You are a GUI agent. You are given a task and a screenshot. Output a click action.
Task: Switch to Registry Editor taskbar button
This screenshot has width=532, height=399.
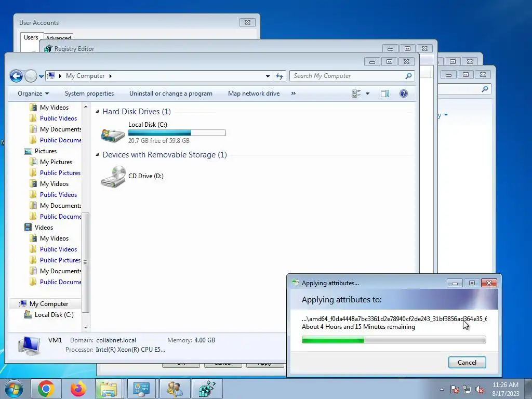[207, 389]
